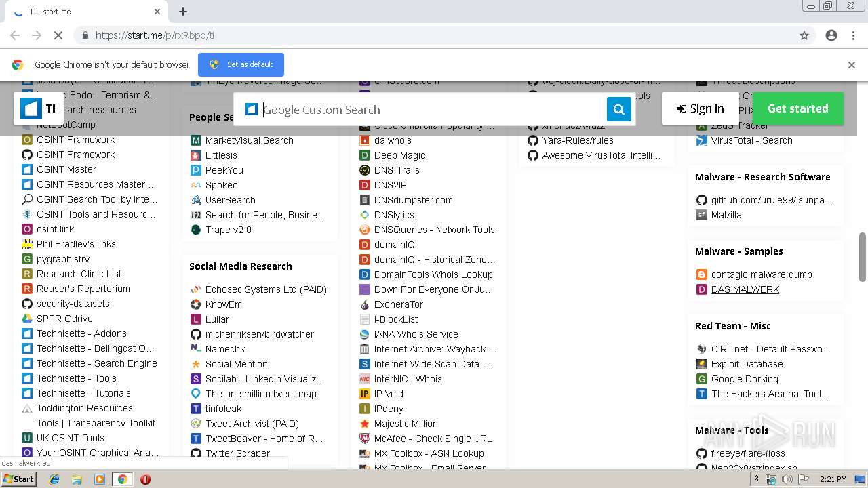
Task: Open the IP Void link
Action: tap(389, 394)
